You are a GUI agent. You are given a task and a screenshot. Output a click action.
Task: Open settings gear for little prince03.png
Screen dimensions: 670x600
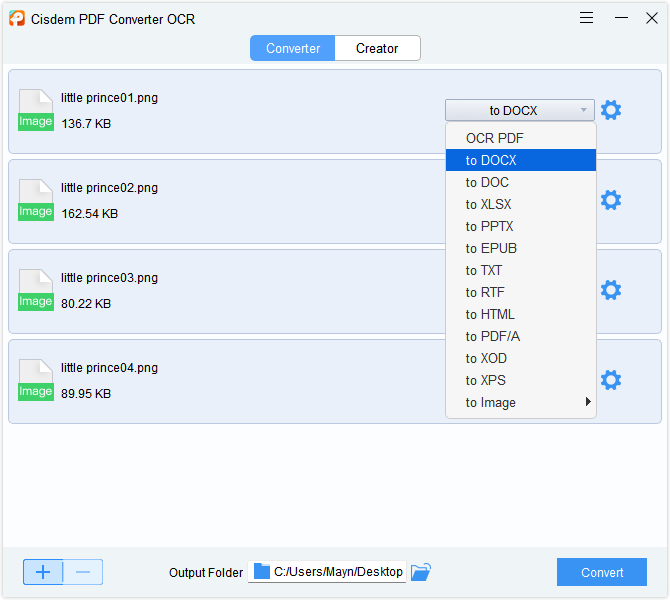pos(611,290)
